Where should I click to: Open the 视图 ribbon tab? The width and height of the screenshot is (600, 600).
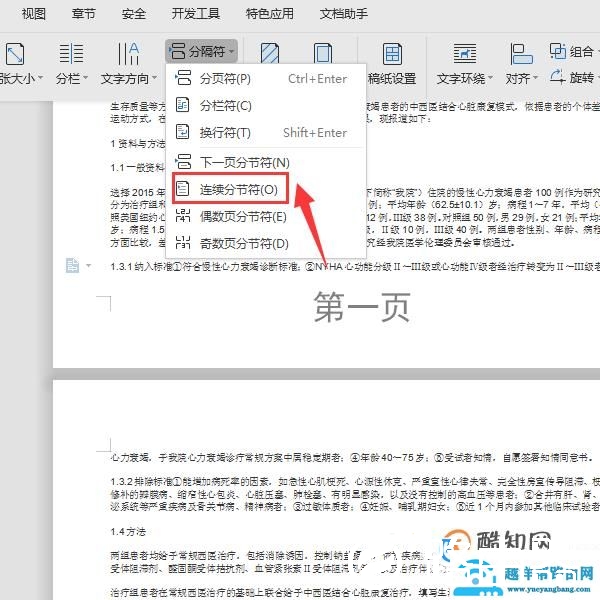click(x=34, y=14)
